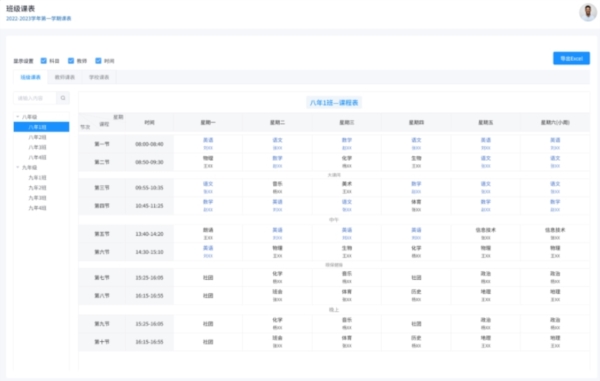Viewport: 600px width, 381px height.
Task: Open the 2022-2023学年第一学期课表 link
Action: (x=39, y=18)
